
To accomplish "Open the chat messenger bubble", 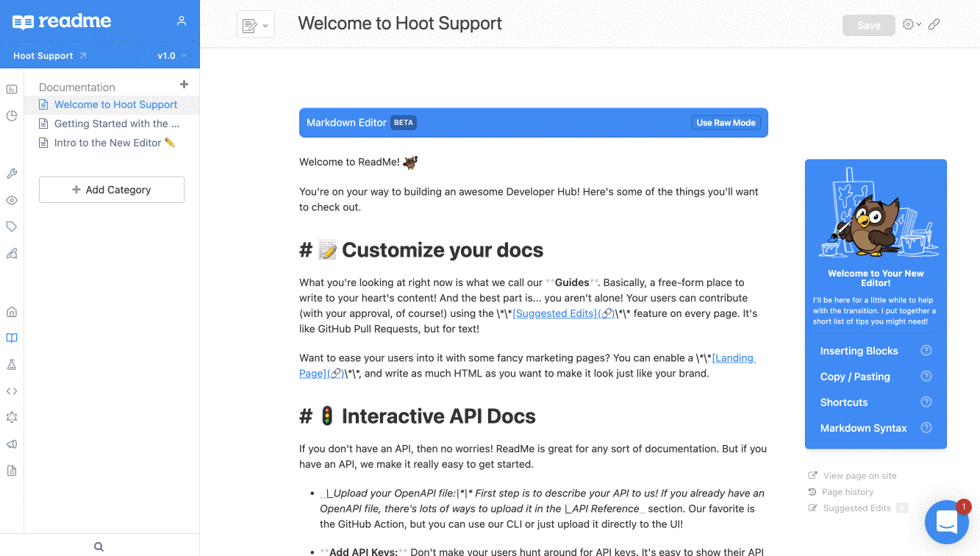I will (x=947, y=522).
